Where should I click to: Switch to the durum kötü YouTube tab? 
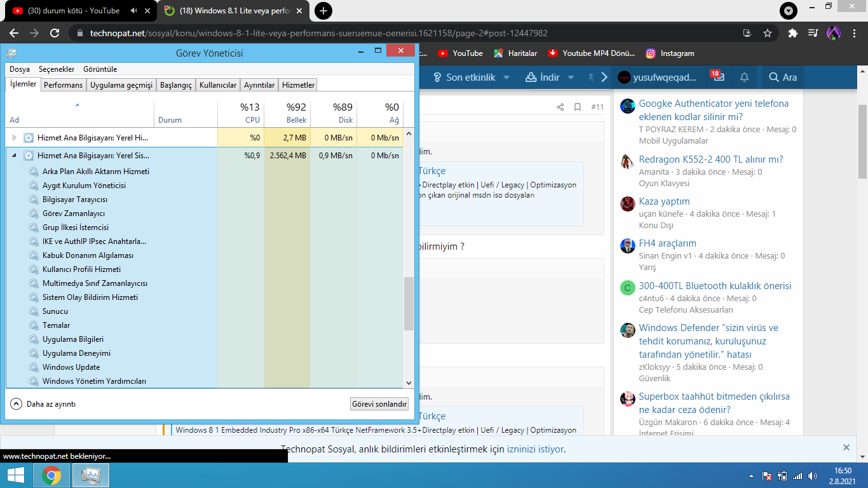tap(79, 11)
